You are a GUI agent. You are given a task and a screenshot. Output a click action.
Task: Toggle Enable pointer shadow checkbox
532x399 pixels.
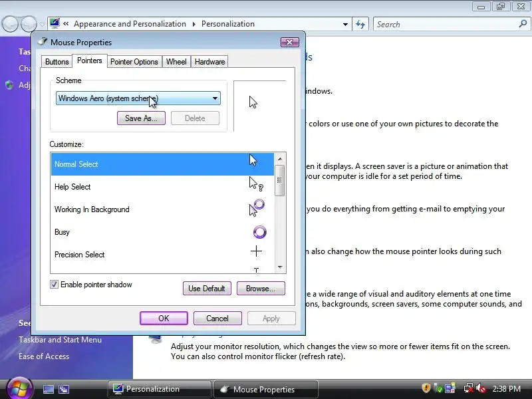click(54, 285)
